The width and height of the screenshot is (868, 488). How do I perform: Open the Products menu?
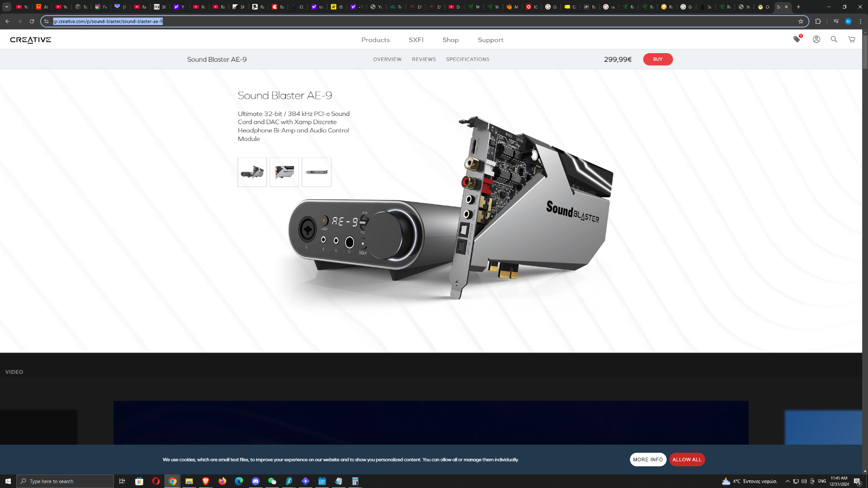coord(375,40)
